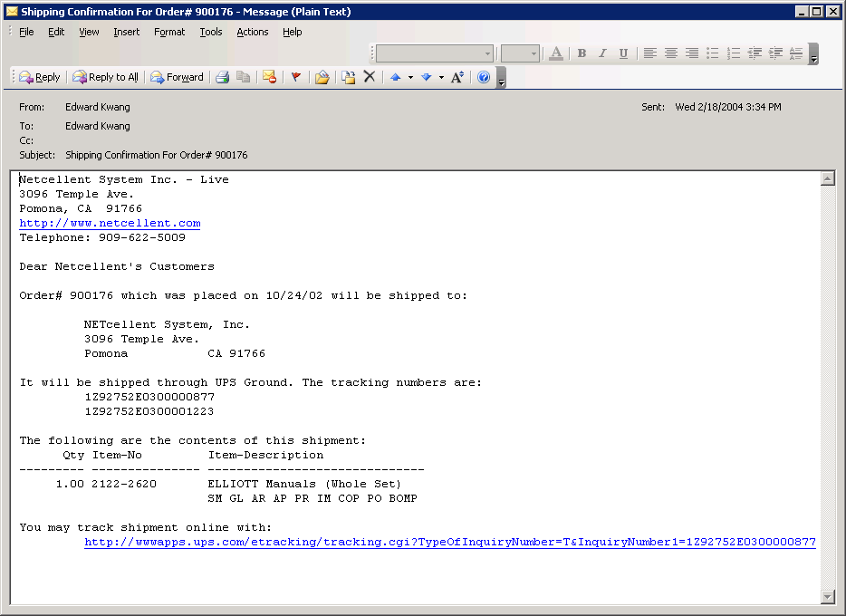Click the Font Color icon
Viewport: 846px width, 616px height.
pyautogui.click(x=556, y=53)
